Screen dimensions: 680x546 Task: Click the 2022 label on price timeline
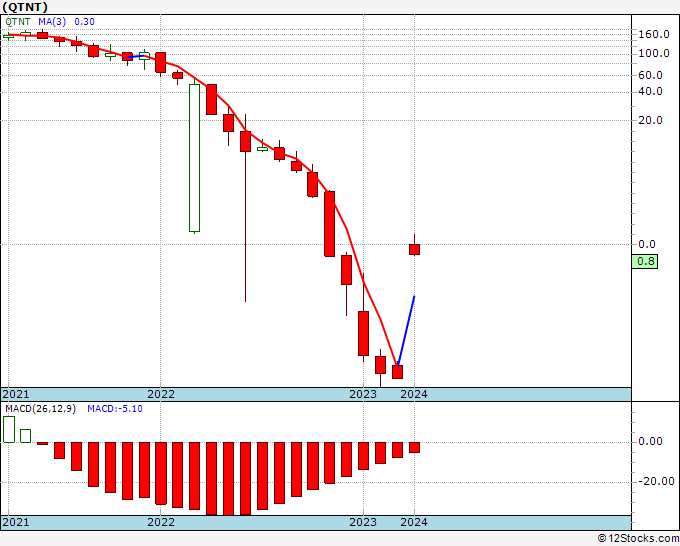click(x=161, y=394)
